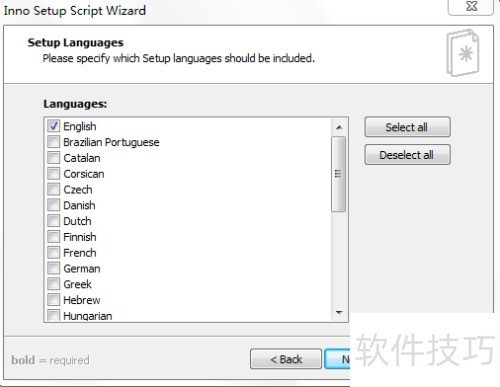Tick the Corsican checkbox
This screenshot has height=387, width=500.
[x=53, y=174]
